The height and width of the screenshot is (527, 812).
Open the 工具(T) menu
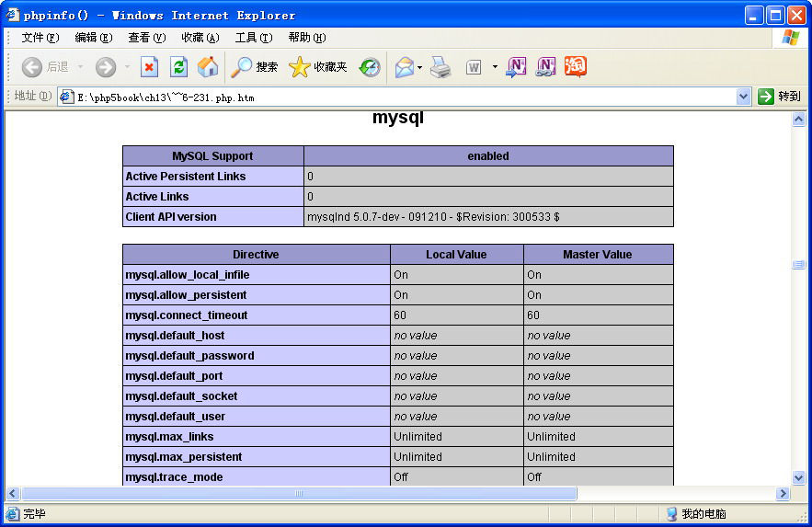point(254,38)
